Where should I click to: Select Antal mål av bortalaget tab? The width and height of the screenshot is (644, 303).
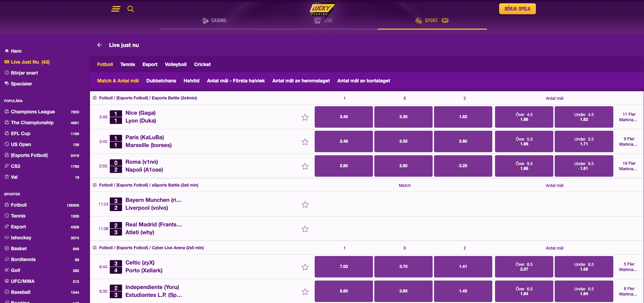(364, 81)
